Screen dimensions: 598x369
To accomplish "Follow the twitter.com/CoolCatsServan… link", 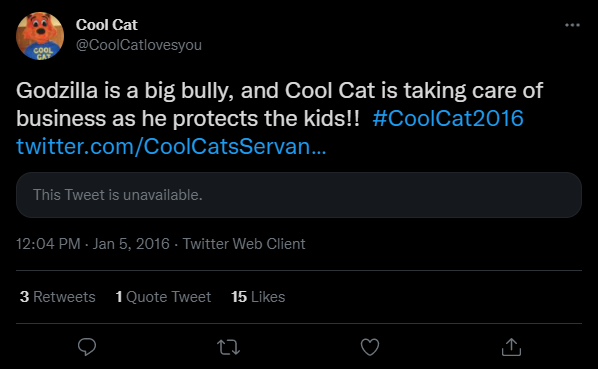I will 171,146.
